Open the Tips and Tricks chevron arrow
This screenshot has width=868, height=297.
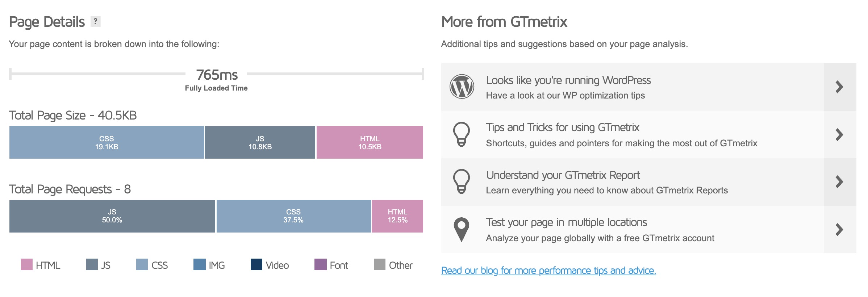pos(839,135)
